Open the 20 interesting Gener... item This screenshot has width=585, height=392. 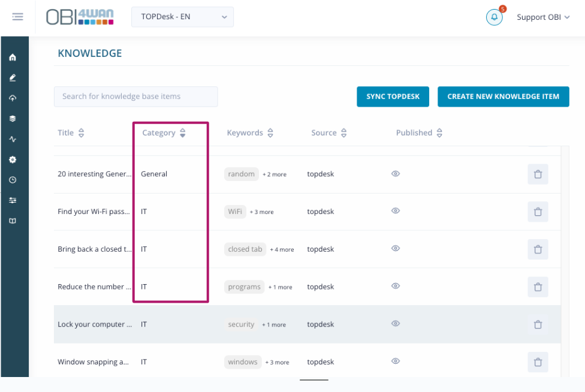tap(94, 174)
